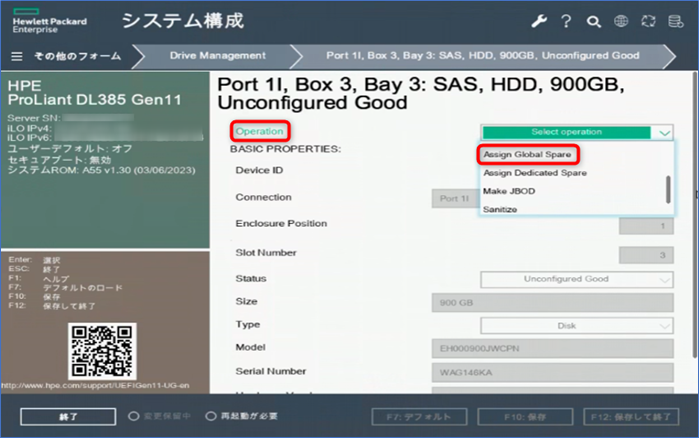This screenshot has height=438, width=699.
Task: Click the Enclosure Position field showing 1
Action: [646, 226]
